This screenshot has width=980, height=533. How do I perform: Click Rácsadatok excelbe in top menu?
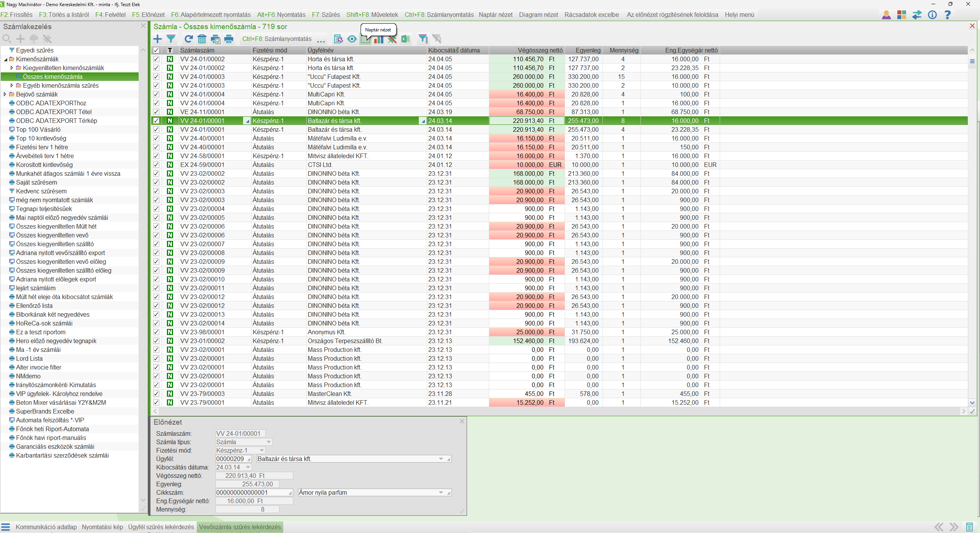point(591,15)
